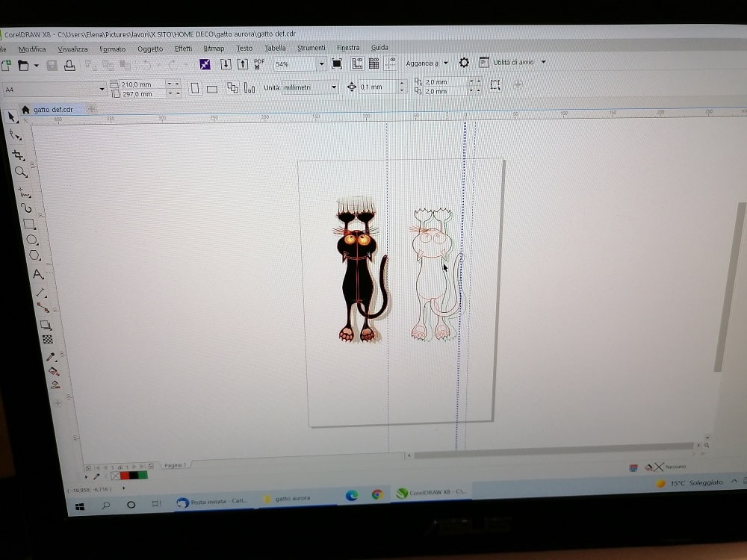The width and height of the screenshot is (747, 560).
Task: Select the Rectangle tool
Action: (x=30, y=224)
